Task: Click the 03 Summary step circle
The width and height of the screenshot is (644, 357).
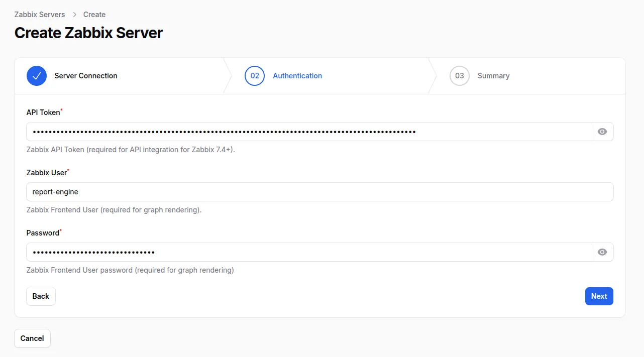Action: (460, 76)
